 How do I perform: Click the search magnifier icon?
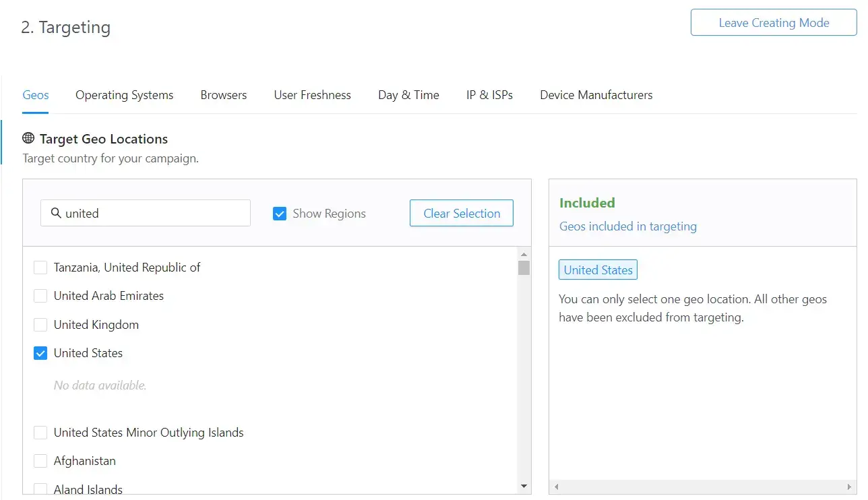(x=57, y=213)
